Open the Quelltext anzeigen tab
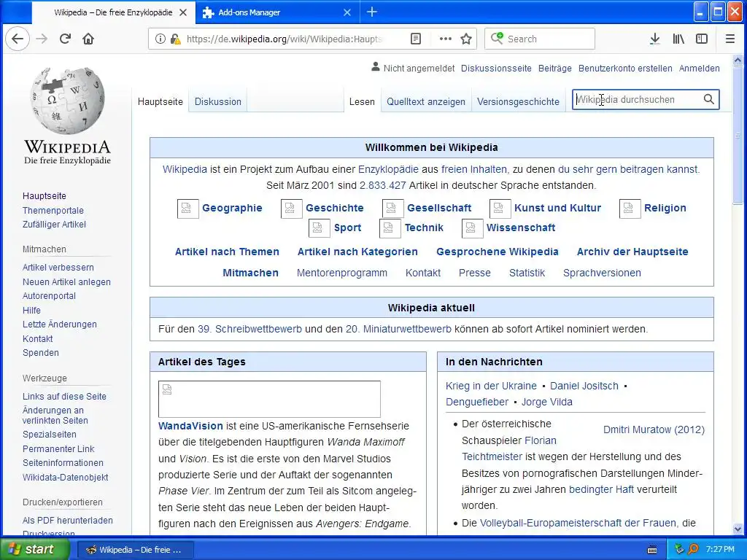Viewport: 747px width, 560px height. pos(426,101)
